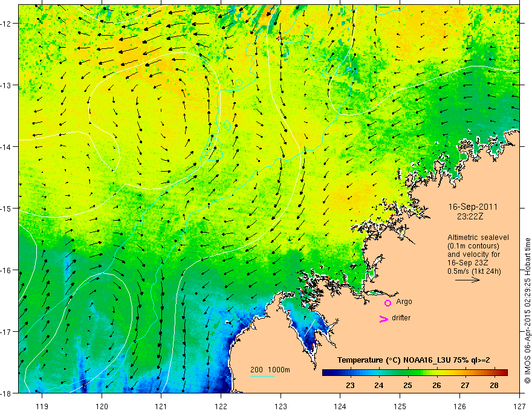
Task: Click the (0.1m contours) caption line
Action: pyautogui.click(x=473, y=246)
